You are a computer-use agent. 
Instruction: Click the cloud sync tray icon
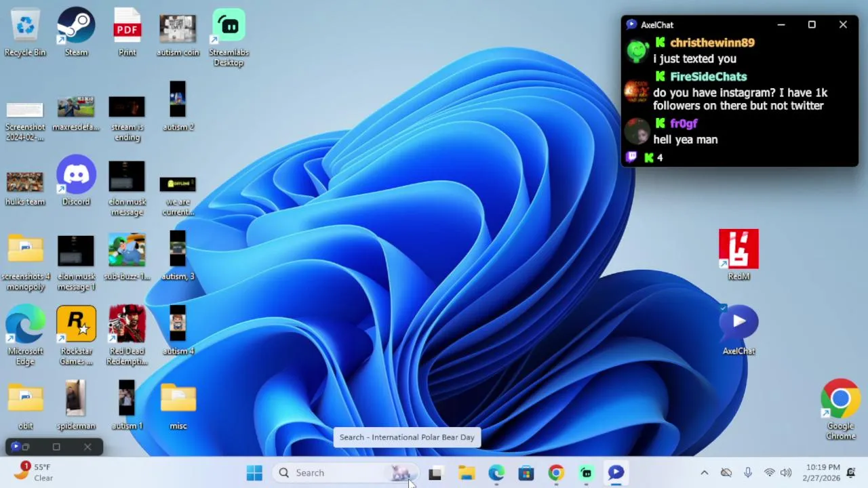[x=726, y=473]
